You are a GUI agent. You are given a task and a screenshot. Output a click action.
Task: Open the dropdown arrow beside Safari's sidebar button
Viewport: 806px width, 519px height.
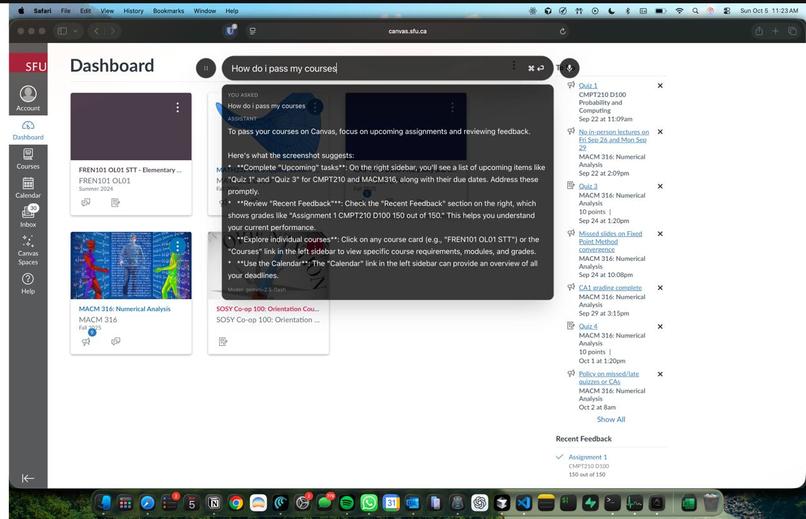click(76, 31)
